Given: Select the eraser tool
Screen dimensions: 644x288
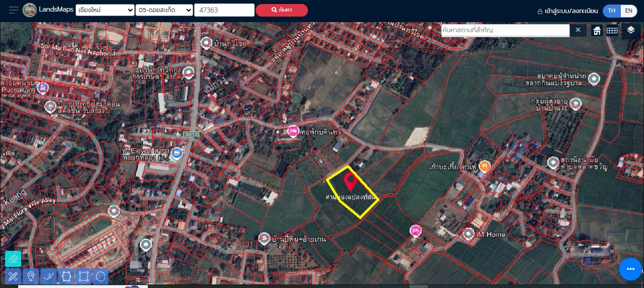Looking at the screenshot, I should [13, 259].
